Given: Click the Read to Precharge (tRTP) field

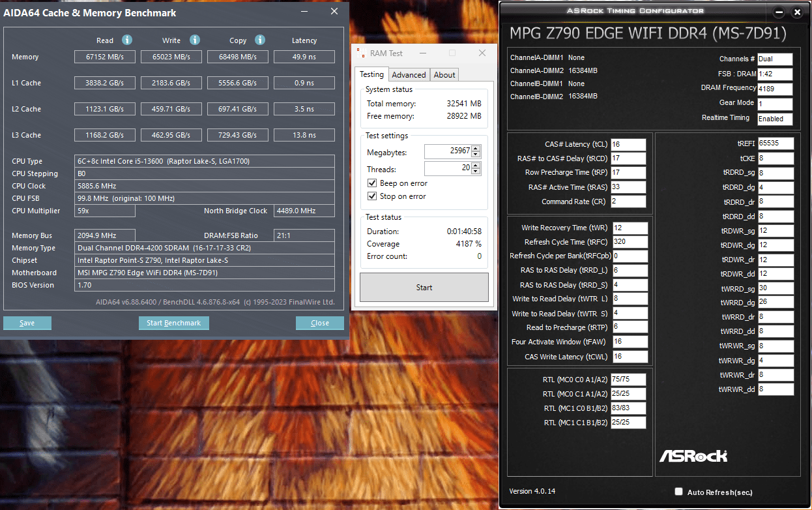Looking at the screenshot, I should 630,327.
